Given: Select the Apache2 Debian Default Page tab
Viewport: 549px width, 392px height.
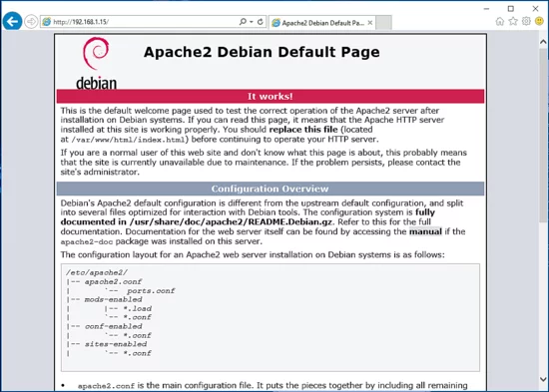Looking at the screenshot, I should (322, 23).
